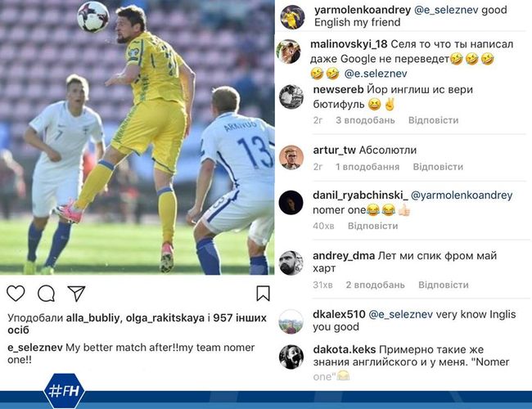This screenshot has height=409, width=532.
Task: Like the post with the heart icon
Action: point(16,294)
